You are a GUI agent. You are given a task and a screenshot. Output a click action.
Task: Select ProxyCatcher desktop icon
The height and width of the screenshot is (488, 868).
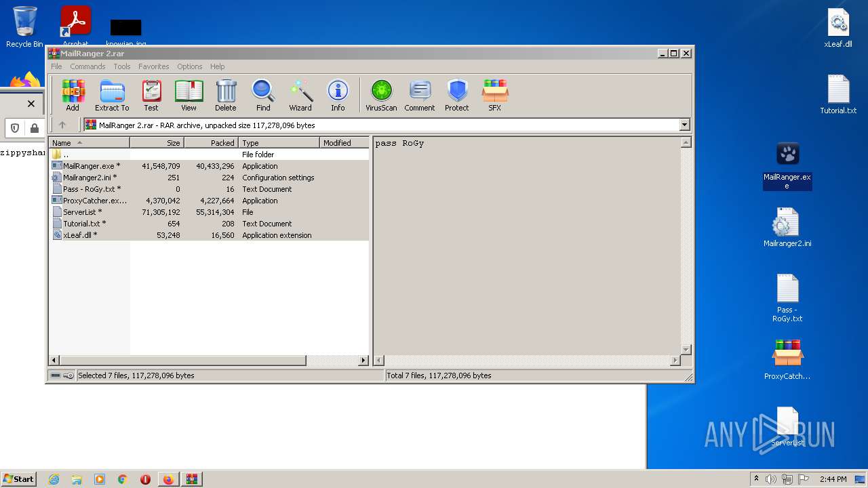pos(787,359)
